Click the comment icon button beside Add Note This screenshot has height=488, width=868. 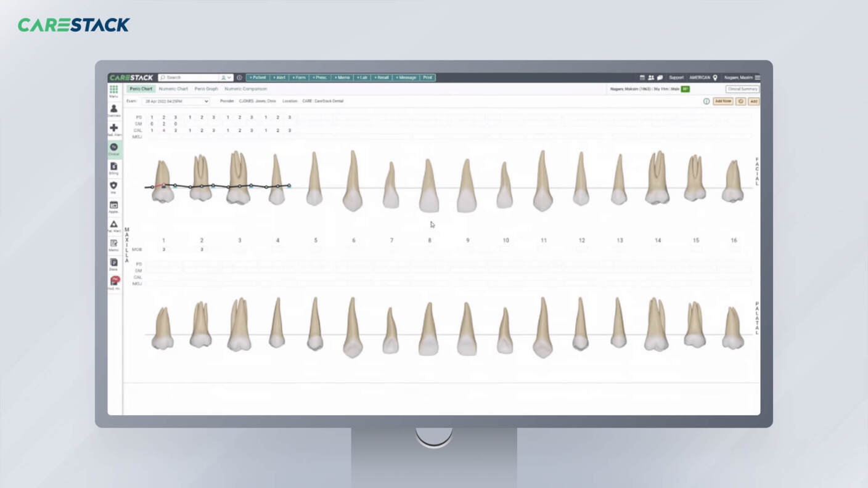point(741,101)
